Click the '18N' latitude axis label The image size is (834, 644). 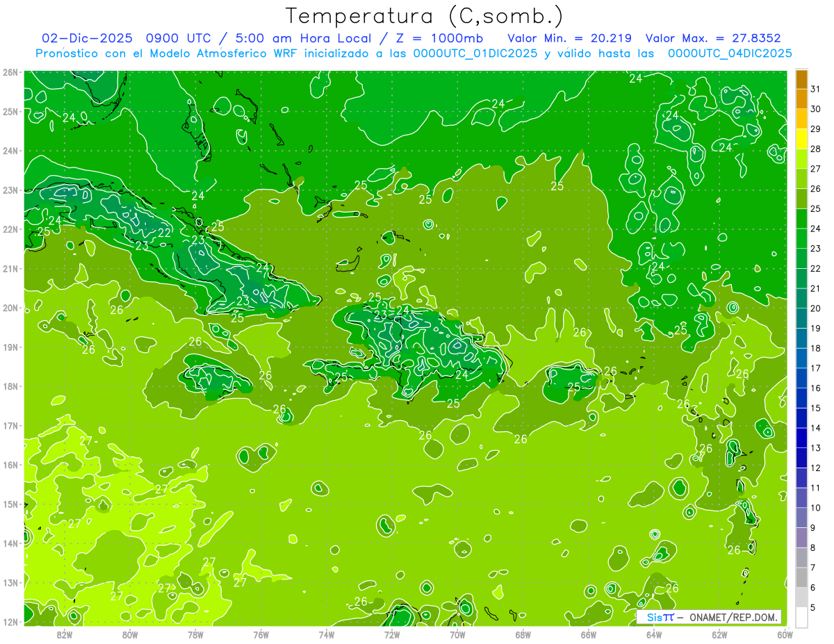[x=10, y=386]
